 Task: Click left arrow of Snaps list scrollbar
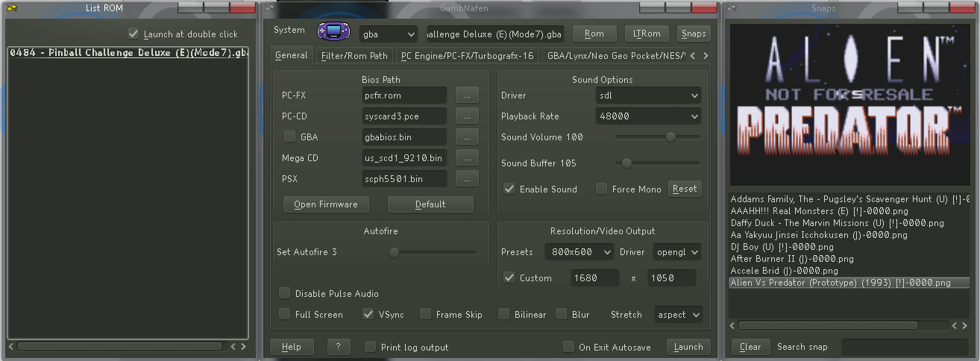click(x=733, y=325)
